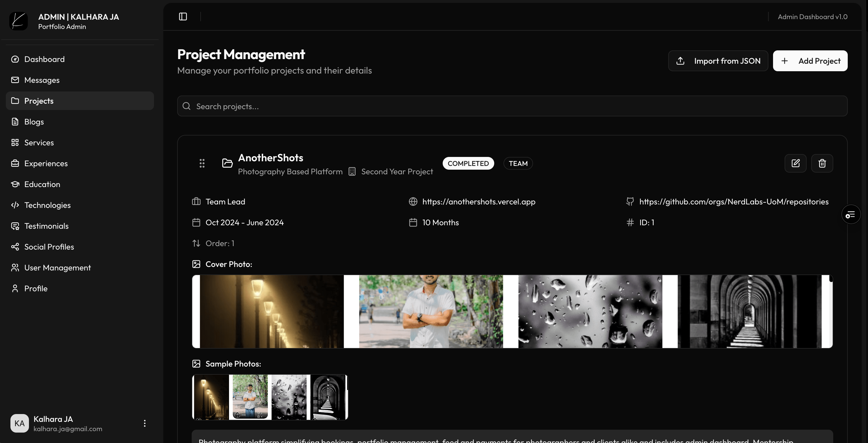This screenshot has height=443, width=868.
Task: Open user options via three-dot menu
Action: pyautogui.click(x=144, y=423)
